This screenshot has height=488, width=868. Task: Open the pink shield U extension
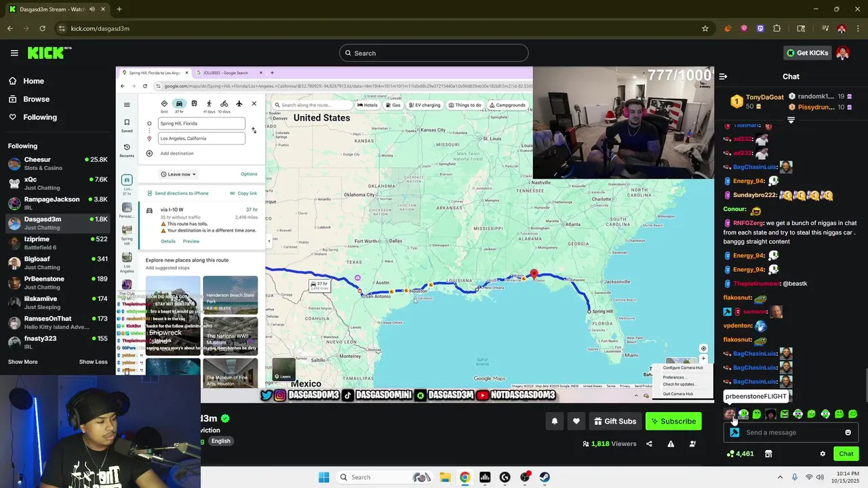(x=744, y=28)
